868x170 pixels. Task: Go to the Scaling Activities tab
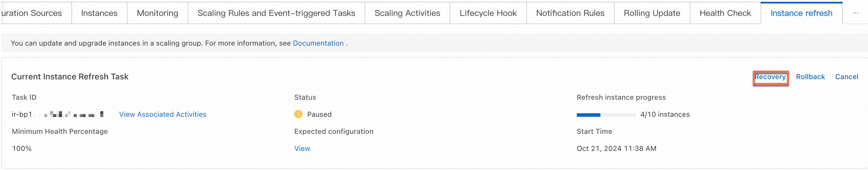407,13
